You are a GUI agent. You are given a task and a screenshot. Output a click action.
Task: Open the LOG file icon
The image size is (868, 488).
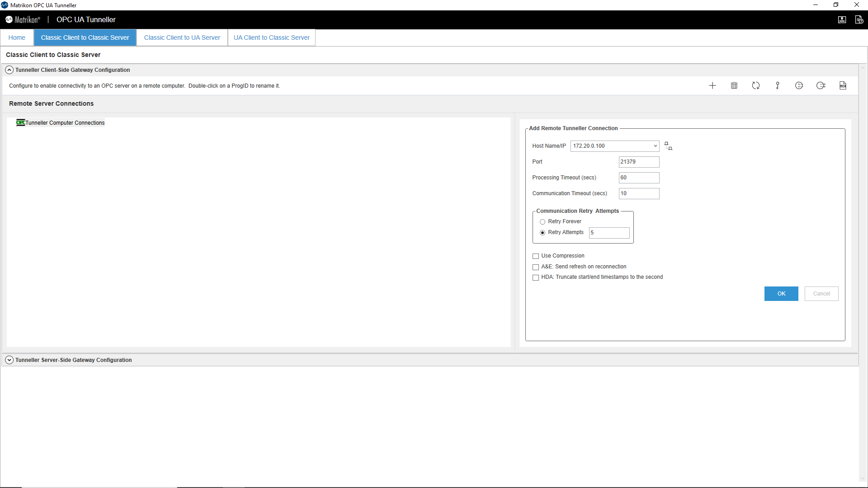(843, 85)
